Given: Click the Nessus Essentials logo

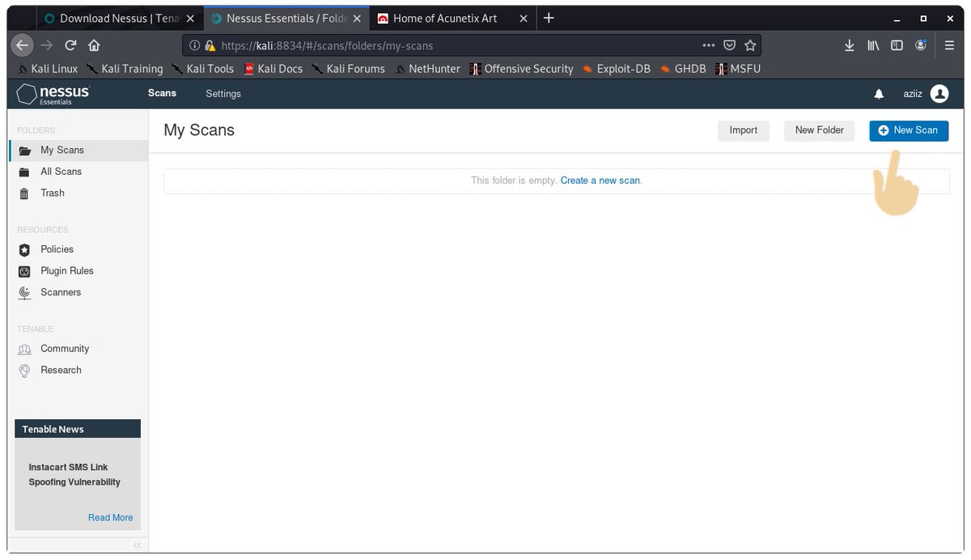Looking at the screenshot, I should point(53,94).
